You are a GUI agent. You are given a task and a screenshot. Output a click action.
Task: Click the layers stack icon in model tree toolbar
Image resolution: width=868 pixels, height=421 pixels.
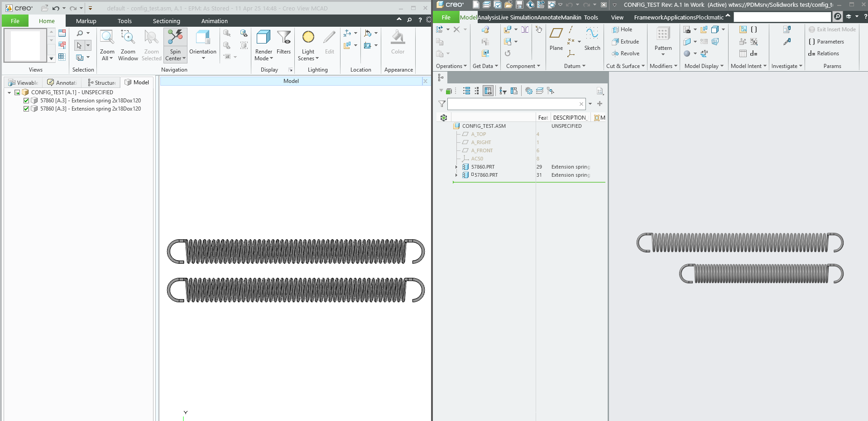coord(540,91)
